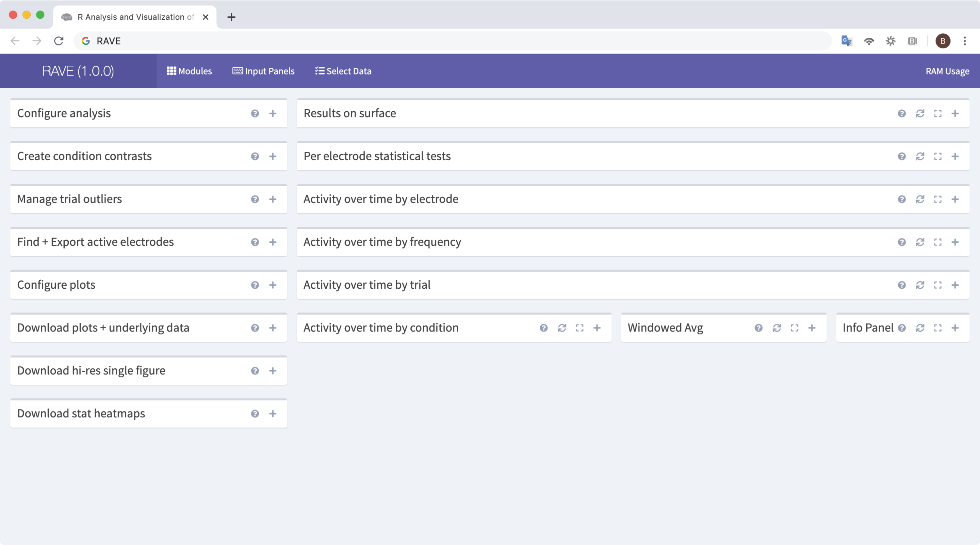
Task: Refresh the Results on surface panel
Action: pyautogui.click(x=920, y=113)
